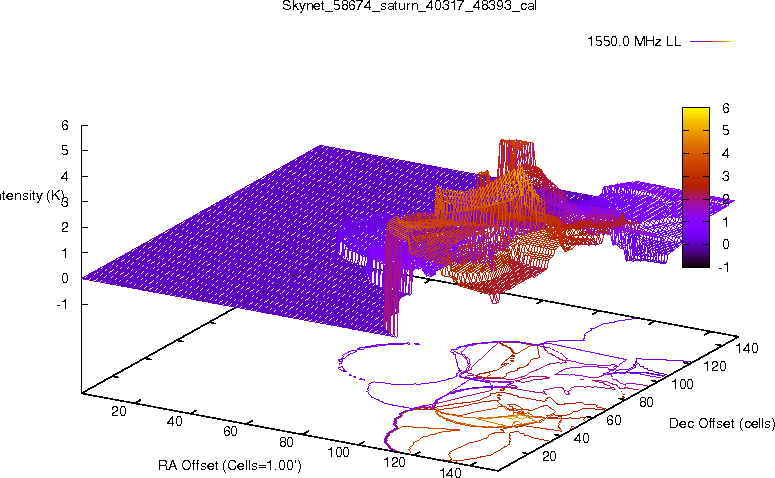Click Dec Offset axis tick label '100'
The image size is (775, 478).
(683, 385)
